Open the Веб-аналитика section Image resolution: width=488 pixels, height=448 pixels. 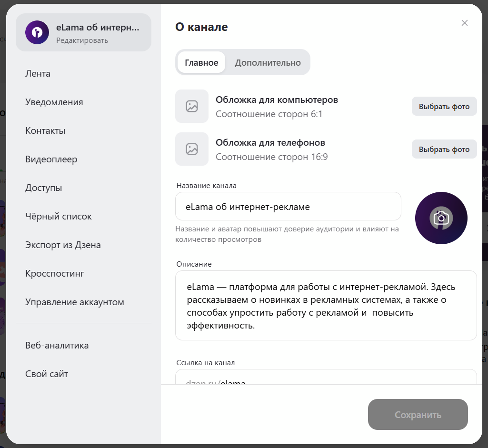point(57,345)
